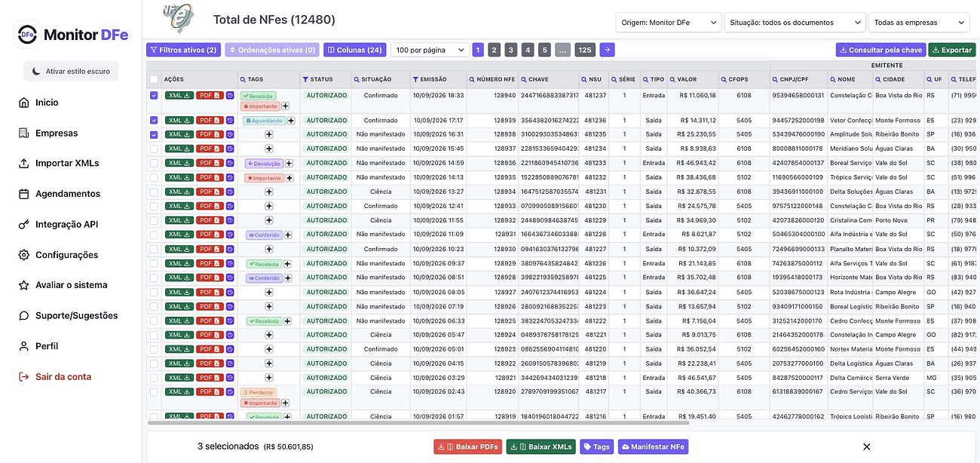Screen dimensions: 980x463
Task: Download XML for NFe 128931
Action: (179, 235)
